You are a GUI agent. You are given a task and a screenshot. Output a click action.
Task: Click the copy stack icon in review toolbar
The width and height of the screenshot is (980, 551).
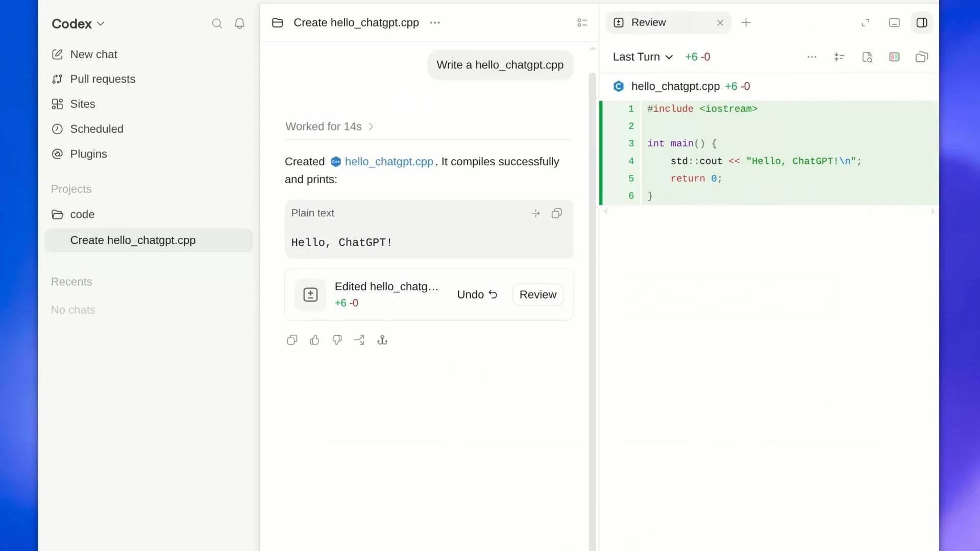(x=922, y=57)
